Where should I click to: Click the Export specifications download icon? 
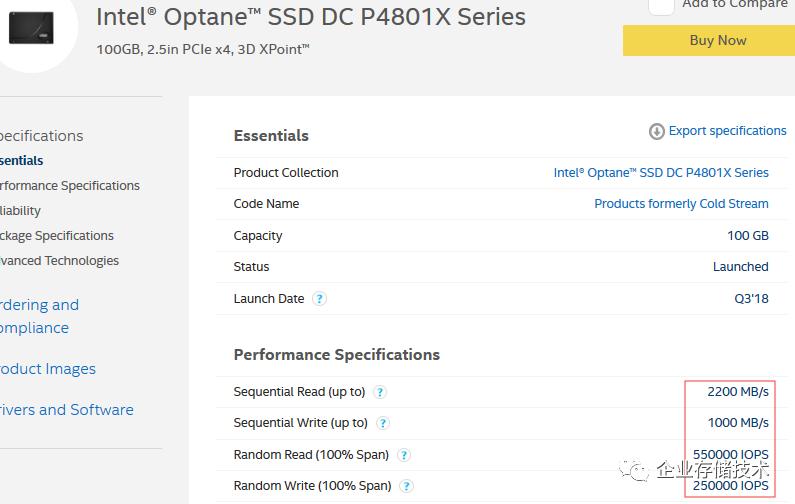click(657, 131)
